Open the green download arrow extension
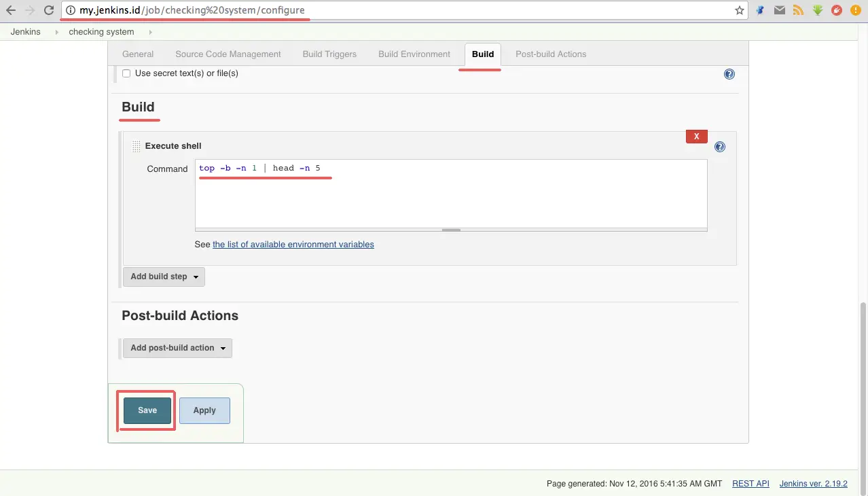Image resolution: width=868 pixels, height=496 pixels. [818, 10]
